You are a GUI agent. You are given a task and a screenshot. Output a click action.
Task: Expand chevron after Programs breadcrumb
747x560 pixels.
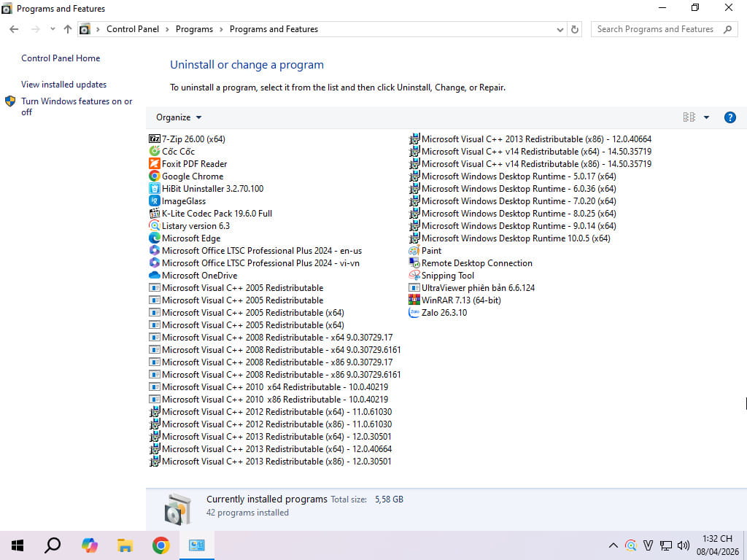(x=222, y=29)
